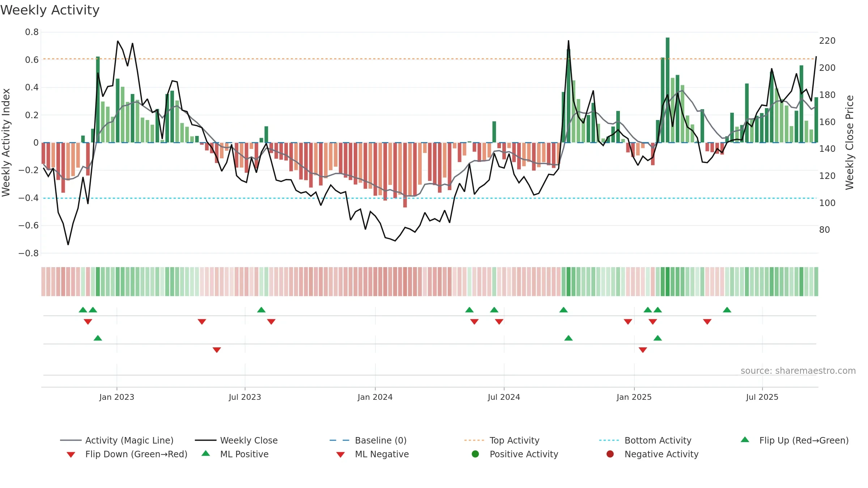Click the 200 right axis tick label
The height and width of the screenshot is (488, 868).
(x=827, y=68)
